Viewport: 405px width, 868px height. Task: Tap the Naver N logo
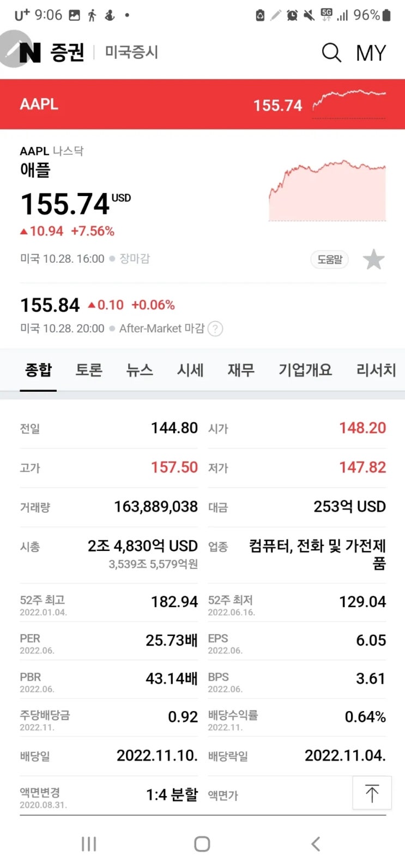(31, 52)
